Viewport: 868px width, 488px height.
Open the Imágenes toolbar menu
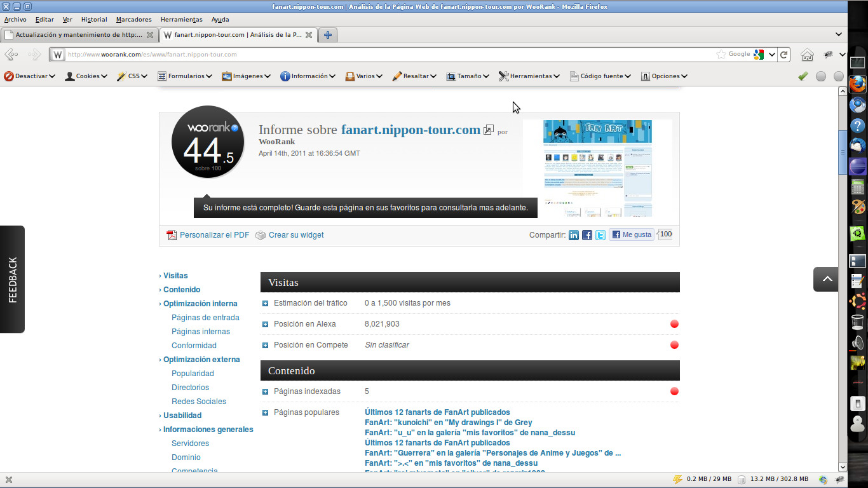pos(246,76)
